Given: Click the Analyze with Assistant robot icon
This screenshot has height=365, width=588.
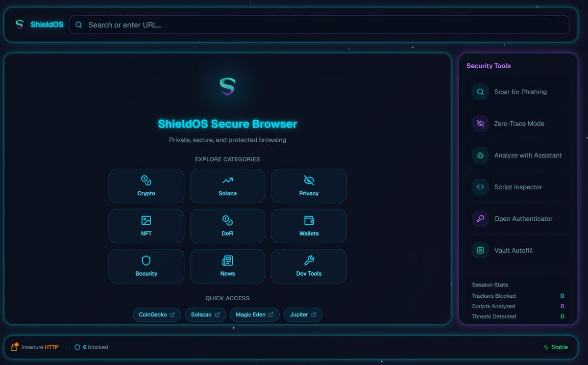Looking at the screenshot, I should pos(480,155).
